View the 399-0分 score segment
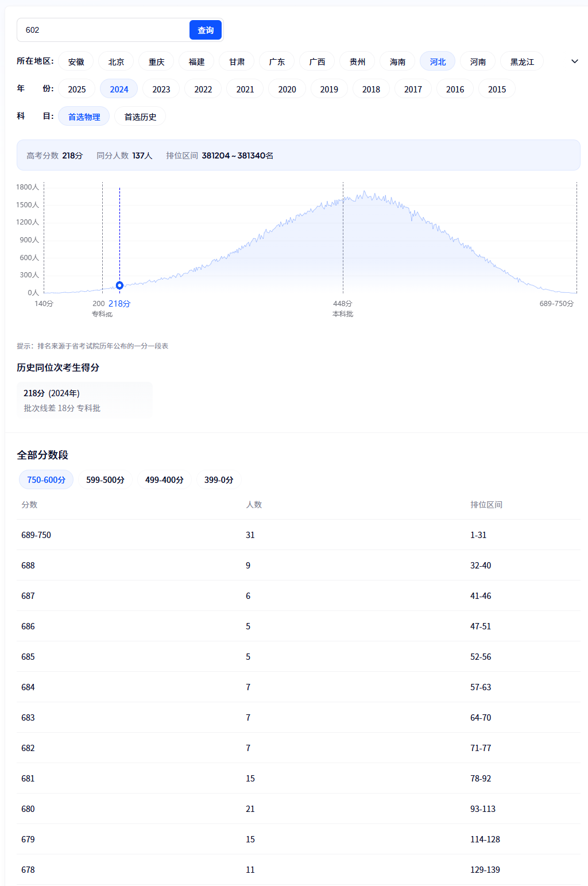 click(219, 479)
